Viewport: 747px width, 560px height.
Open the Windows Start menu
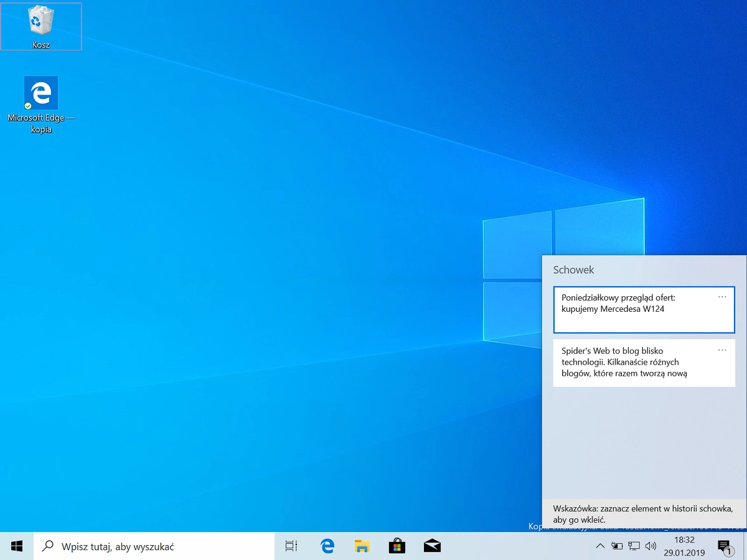pyautogui.click(x=17, y=546)
